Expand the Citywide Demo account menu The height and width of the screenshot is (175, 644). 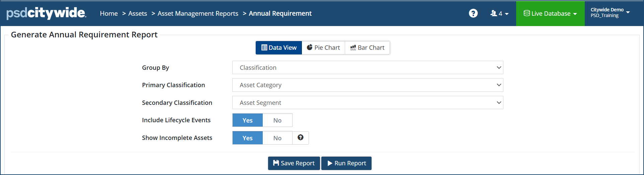[610, 13]
